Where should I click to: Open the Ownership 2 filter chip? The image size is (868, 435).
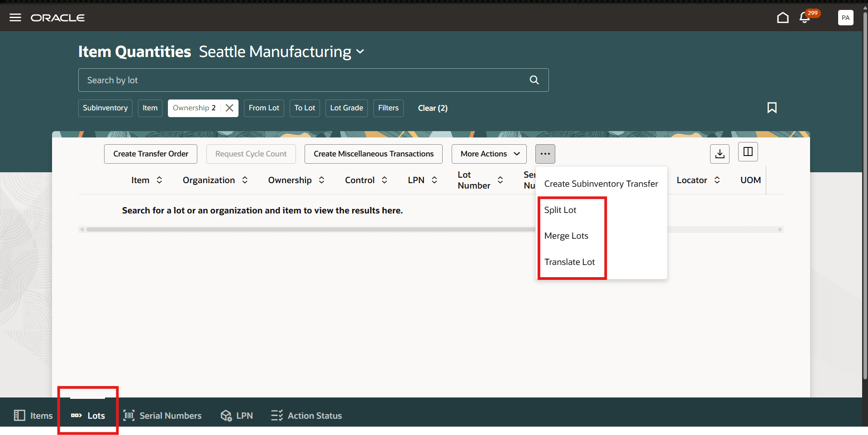[x=194, y=108]
